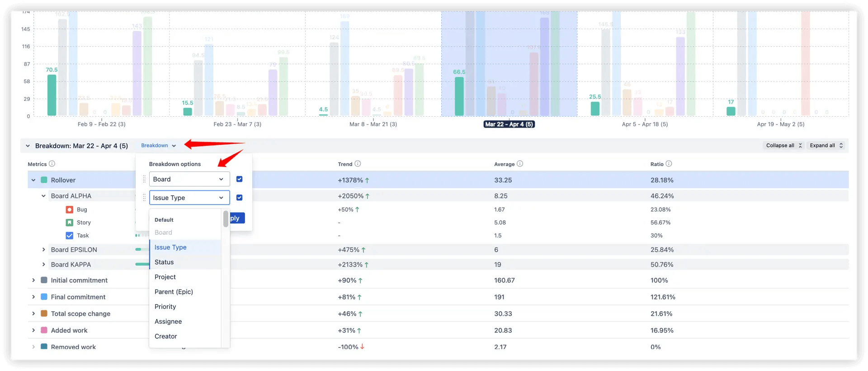Click the Metrics info icon
Image resolution: width=868 pixels, height=371 pixels.
[x=52, y=164]
